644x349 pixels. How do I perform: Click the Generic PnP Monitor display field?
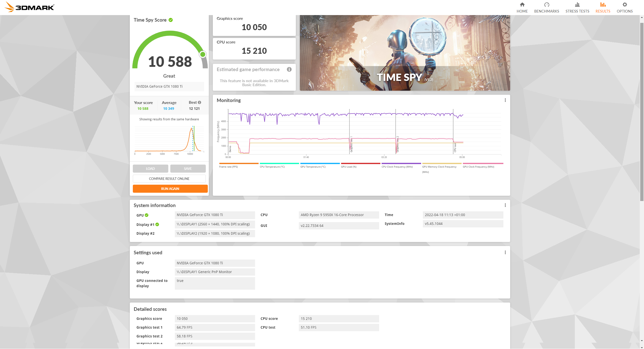tap(215, 272)
